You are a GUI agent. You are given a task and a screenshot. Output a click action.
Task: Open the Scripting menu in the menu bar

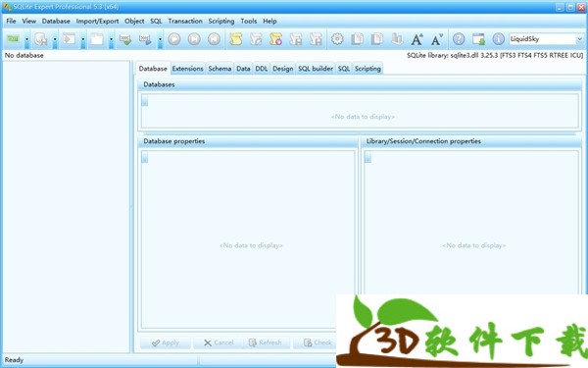221,21
